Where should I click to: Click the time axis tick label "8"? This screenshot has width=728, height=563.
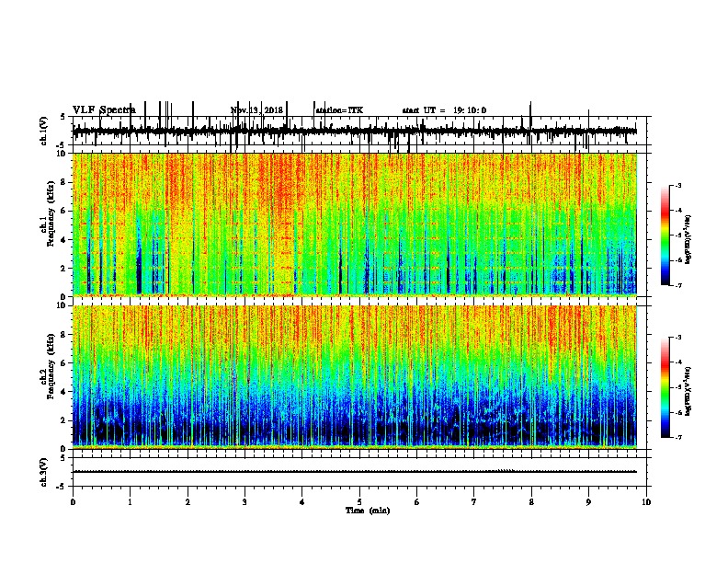click(531, 501)
